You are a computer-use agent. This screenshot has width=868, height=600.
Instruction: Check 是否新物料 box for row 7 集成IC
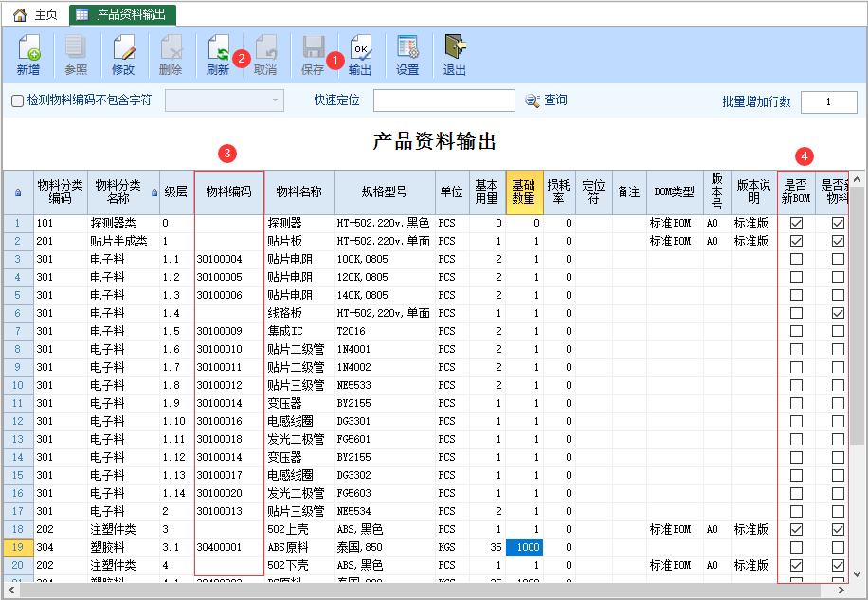tap(838, 331)
